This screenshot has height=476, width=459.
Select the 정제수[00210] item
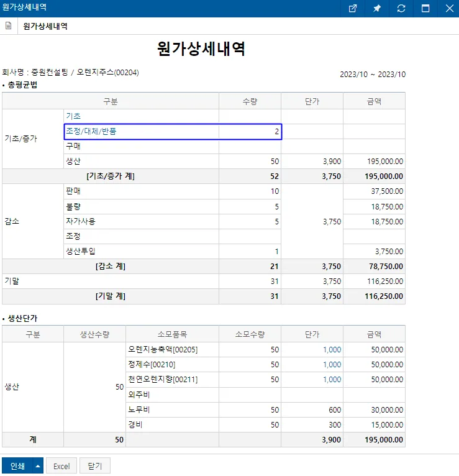pyautogui.click(x=152, y=364)
